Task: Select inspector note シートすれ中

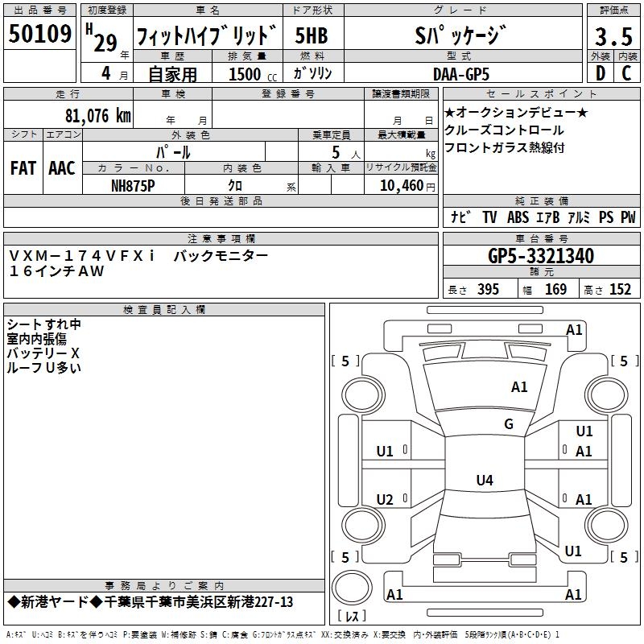Action: (44, 324)
